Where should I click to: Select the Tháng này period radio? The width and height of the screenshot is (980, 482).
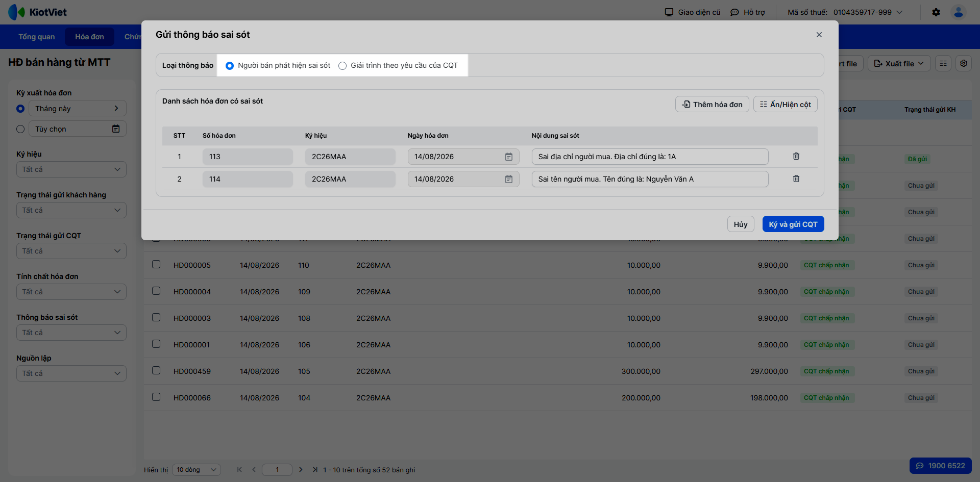pos(20,109)
